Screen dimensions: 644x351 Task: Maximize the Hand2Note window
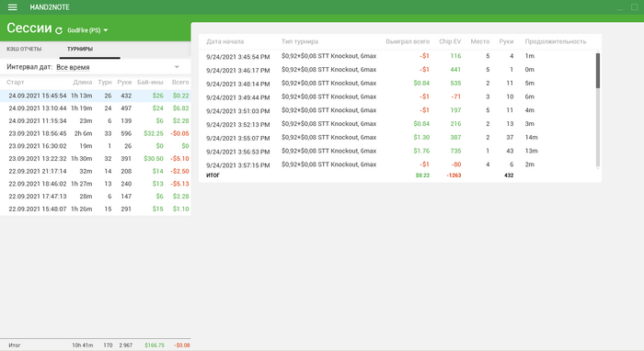[634, 7]
